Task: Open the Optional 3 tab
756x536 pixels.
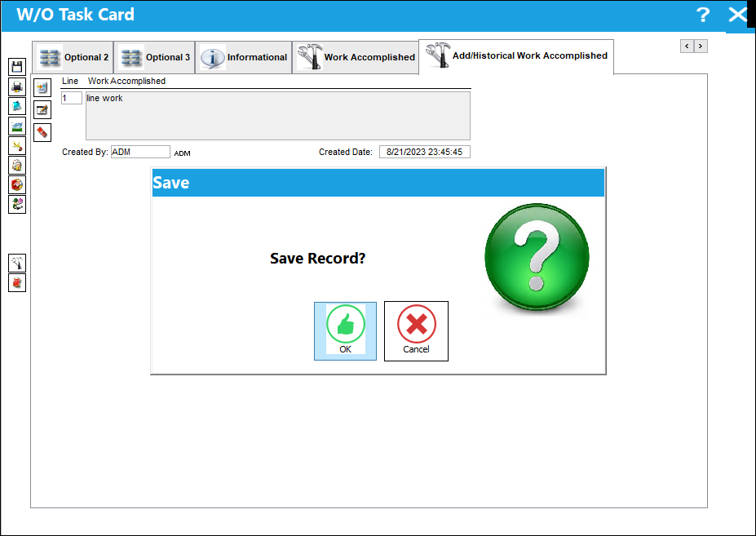Action: click(154, 57)
